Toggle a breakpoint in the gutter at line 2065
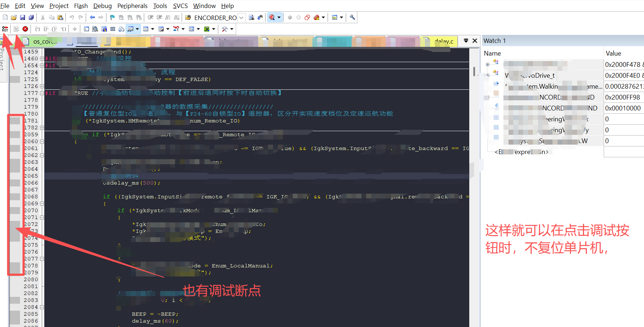This screenshot has width=644, height=327. (15, 175)
